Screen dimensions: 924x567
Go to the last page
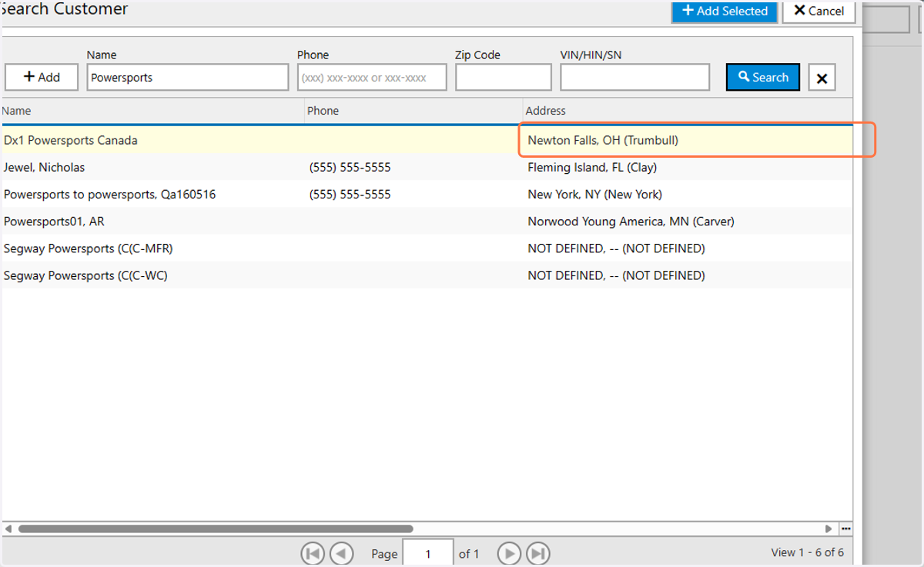click(x=537, y=554)
